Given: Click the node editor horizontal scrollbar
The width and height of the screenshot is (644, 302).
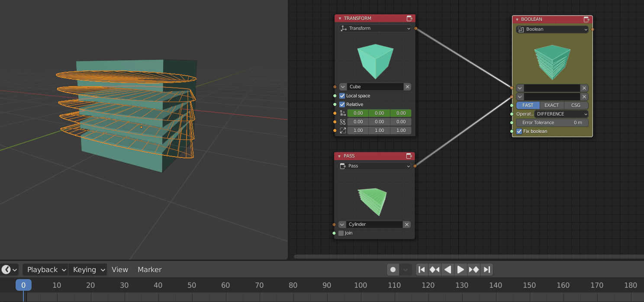Looking at the screenshot, I should click(469, 257).
